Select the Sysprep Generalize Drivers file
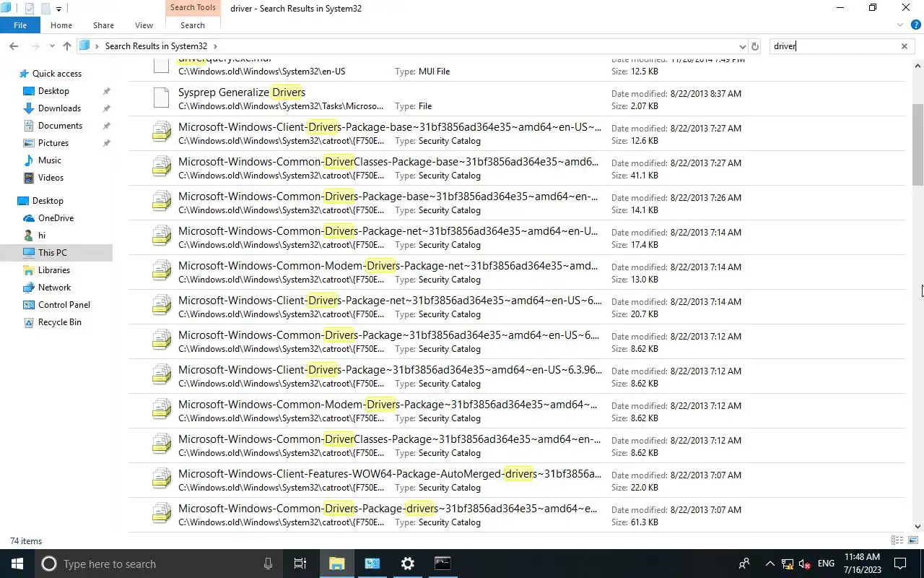 517,99
